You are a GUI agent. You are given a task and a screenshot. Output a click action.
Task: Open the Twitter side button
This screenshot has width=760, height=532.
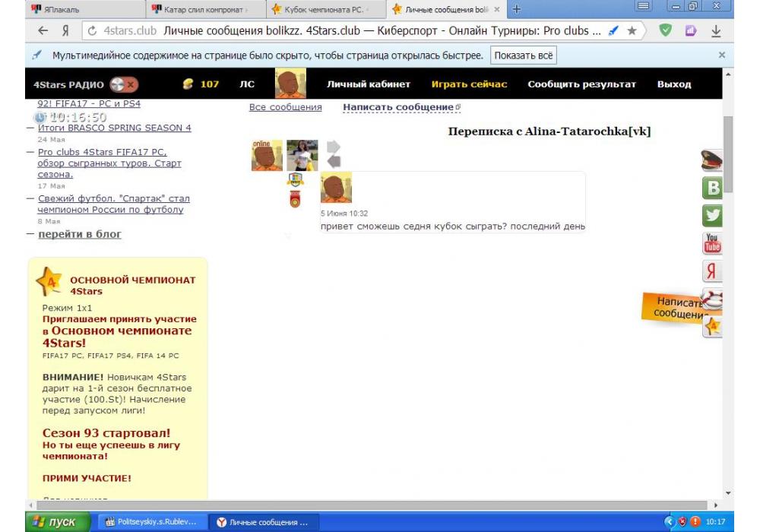click(713, 216)
